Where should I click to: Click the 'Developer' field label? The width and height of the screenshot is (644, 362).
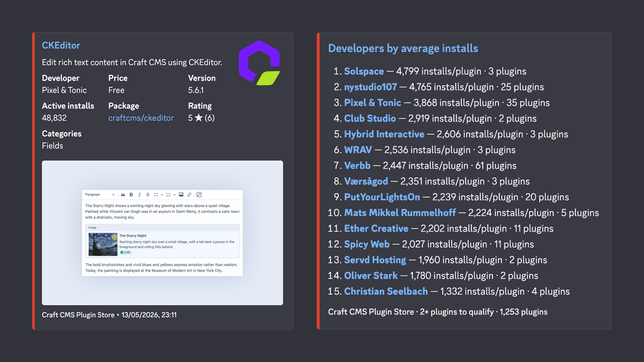coord(60,78)
